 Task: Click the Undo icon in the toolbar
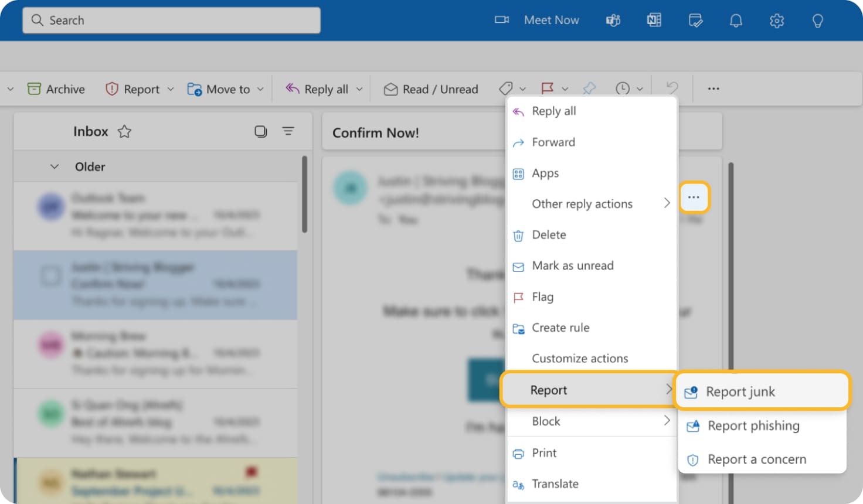(671, 88)
